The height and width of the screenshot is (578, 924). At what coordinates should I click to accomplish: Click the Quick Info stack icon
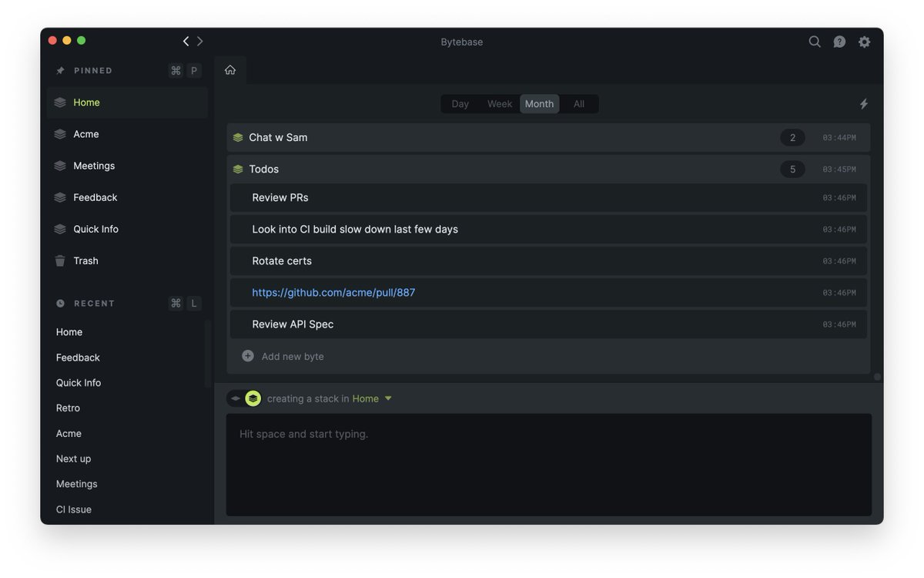tap(60, 229)
